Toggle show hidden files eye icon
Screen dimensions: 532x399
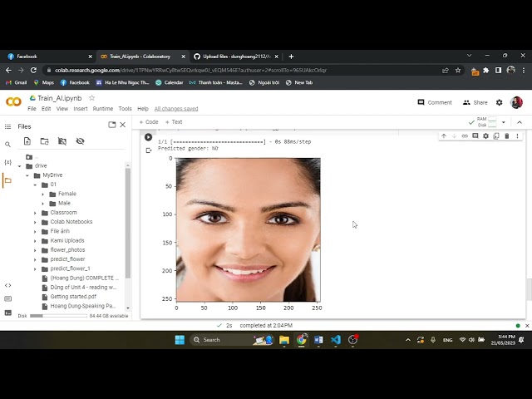click(x=80, y=141)
